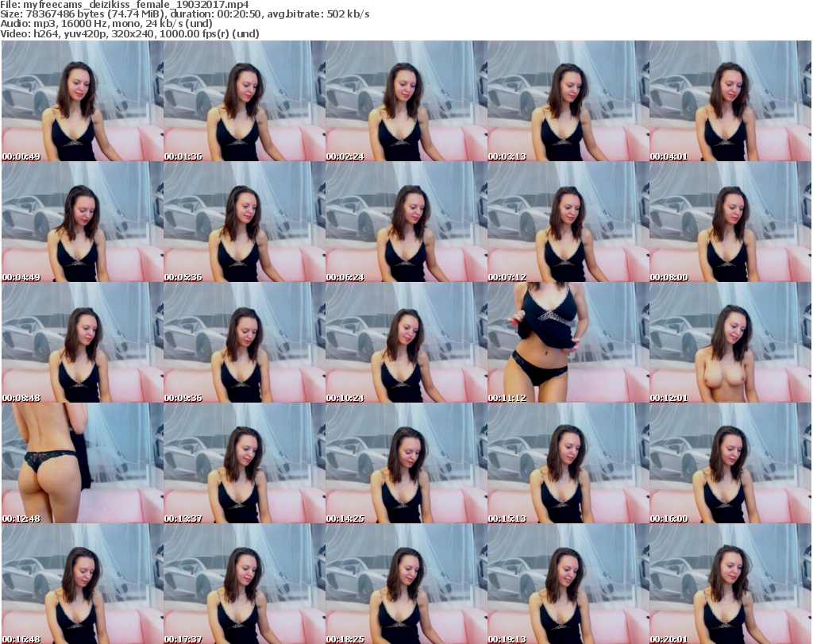Pick the thumbnail marked 00:06:24
This screenshot has height=644, width=813.
406,222
